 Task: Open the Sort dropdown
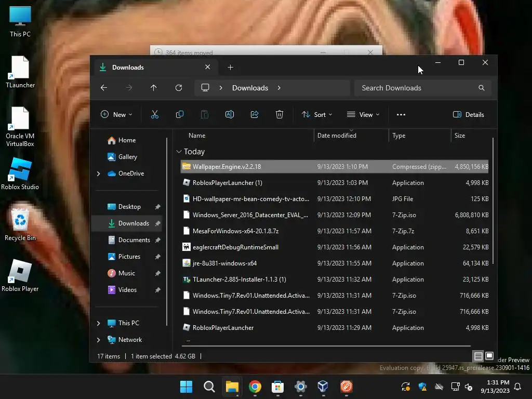click(317, 115)
